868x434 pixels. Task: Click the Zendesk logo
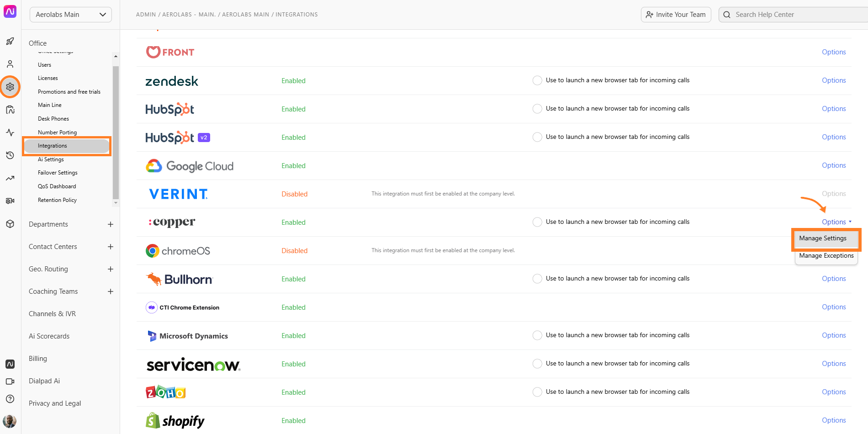pyautogui.click(x=172, y=81)
